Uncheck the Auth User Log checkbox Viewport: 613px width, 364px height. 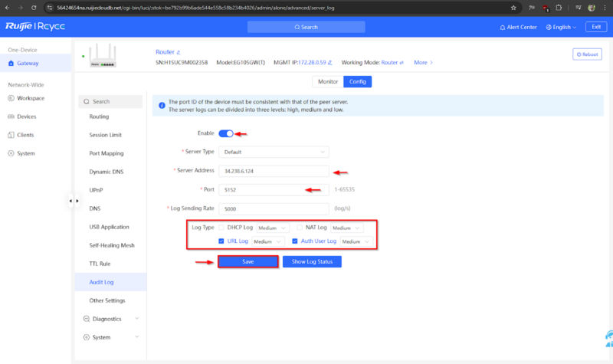coord(295,241)
